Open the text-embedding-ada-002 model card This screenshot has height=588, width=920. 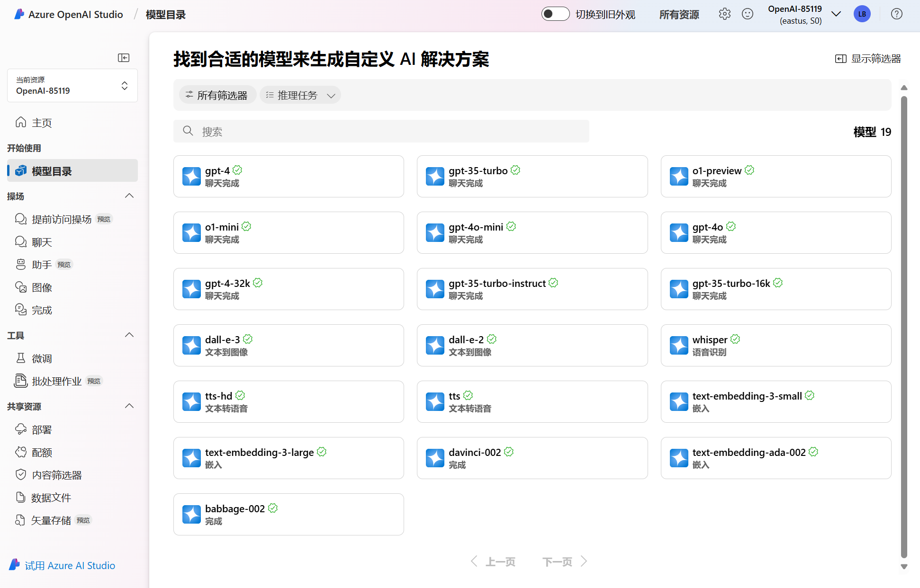tap(776, 458)
